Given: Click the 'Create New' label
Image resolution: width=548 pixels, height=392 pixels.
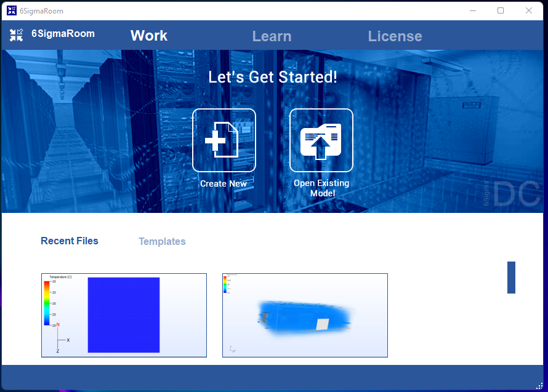Looking at the screenshot, I should point(224,184).
